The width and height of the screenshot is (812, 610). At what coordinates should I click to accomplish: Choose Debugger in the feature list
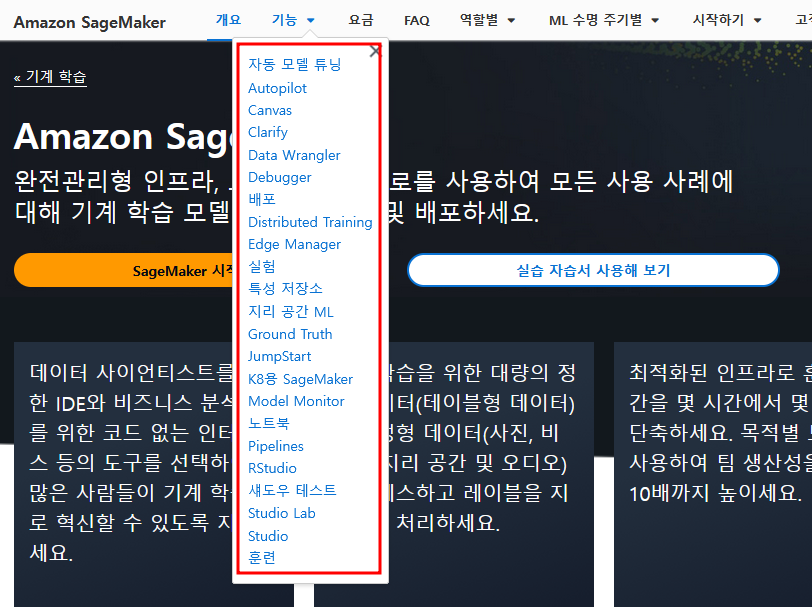[x=280, y=178]
